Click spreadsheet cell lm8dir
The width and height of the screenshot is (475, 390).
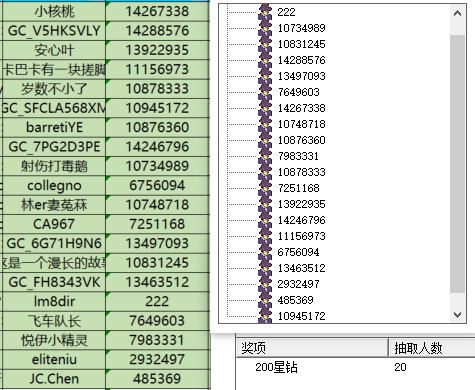click(54, 301)
